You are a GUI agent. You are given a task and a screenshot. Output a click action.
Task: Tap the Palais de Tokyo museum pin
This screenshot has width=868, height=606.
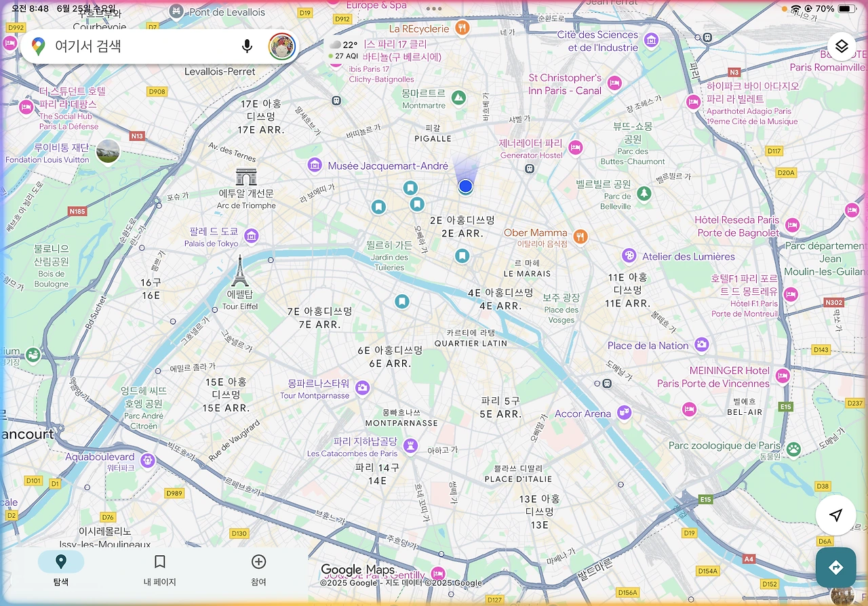[252, 237]
